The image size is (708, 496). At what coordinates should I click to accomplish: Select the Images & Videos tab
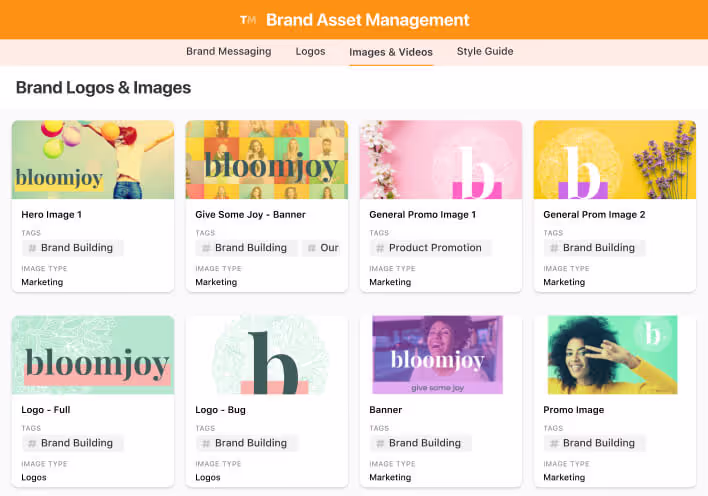391,52
